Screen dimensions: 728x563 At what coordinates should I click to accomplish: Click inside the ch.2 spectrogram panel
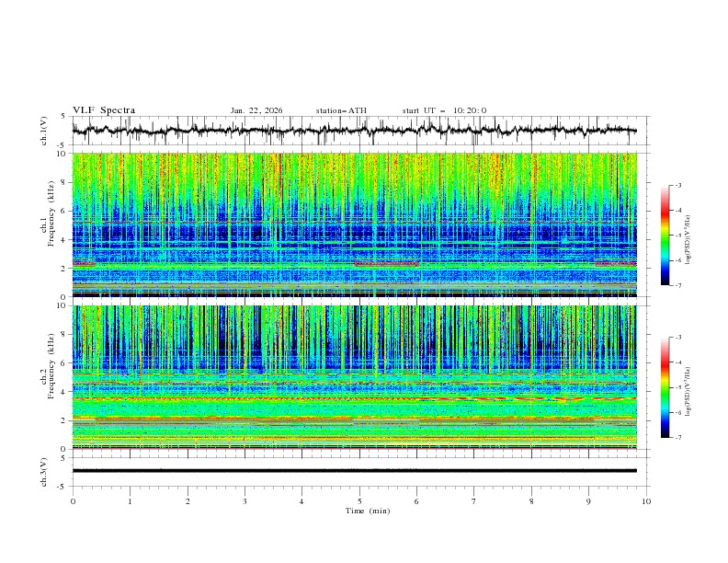tap(354, 377)
